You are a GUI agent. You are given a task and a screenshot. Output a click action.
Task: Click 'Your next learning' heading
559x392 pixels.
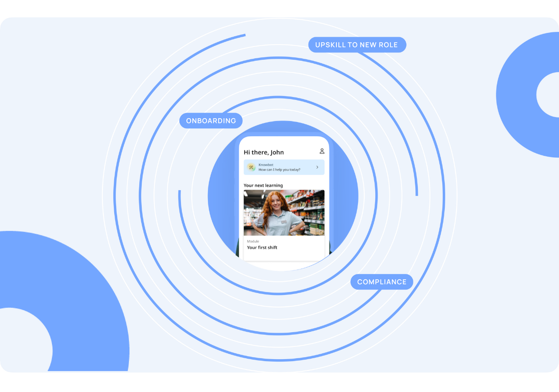263,185
